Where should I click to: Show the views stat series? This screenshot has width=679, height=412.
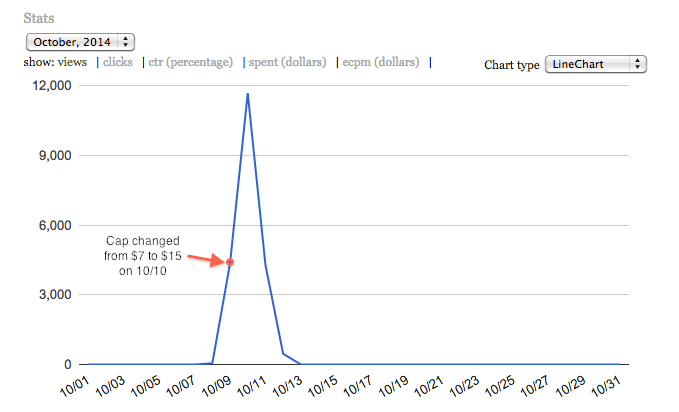point(71,62)
